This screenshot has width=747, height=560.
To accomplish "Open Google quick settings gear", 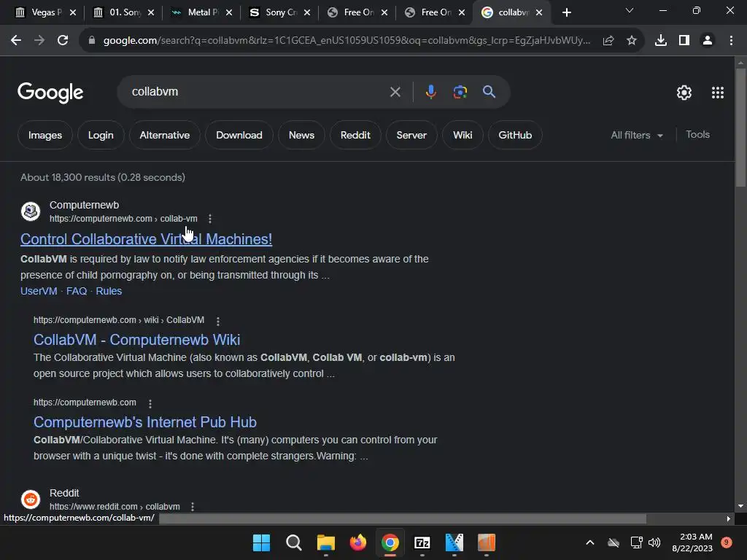I will coord(684,93).
